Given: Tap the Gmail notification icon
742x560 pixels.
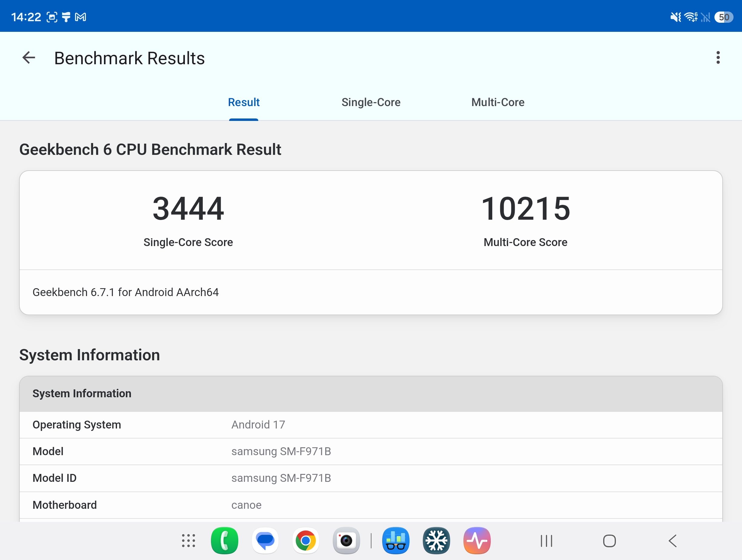Looking at the screenshot, I should click(x=81, y=17).
